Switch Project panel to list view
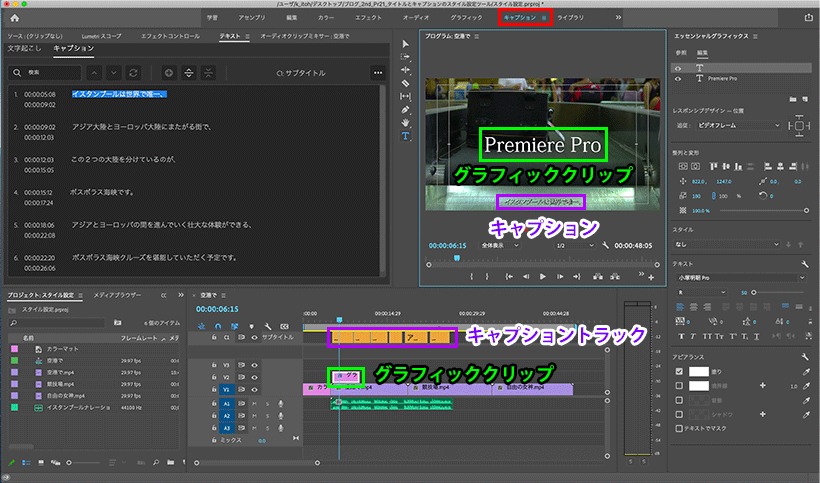The width and height of the screenshot is (820, 483). click(x=26, y=463)
